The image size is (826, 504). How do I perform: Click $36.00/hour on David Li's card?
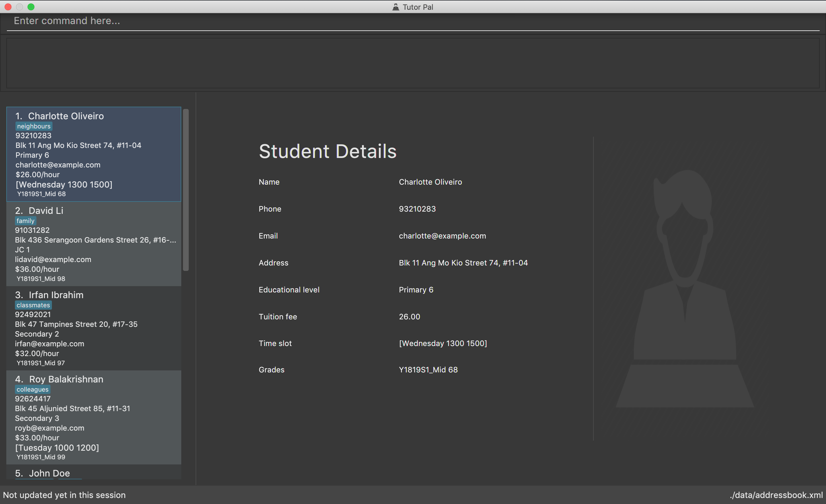tap(37, 269)
